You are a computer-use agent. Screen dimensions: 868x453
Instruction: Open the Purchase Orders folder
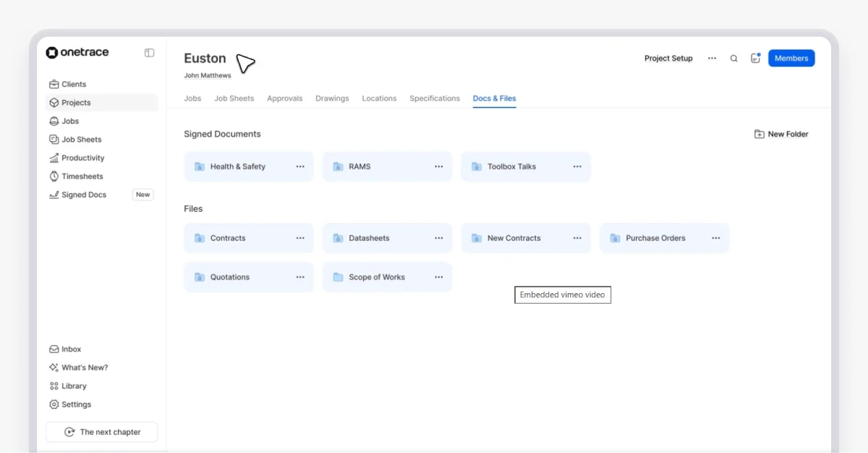[x=665, y=238]
